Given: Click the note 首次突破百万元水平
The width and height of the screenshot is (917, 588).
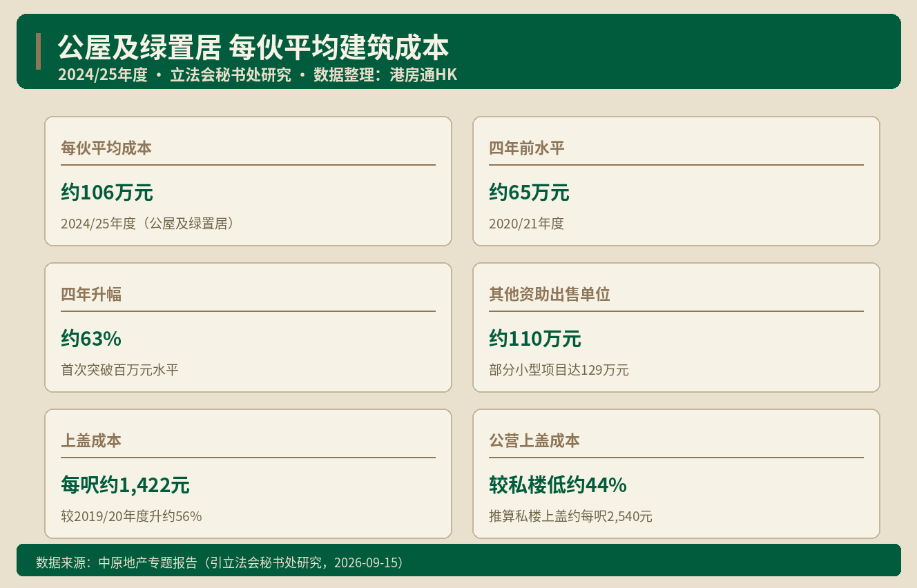Looking at the screenshot, I should coord(120,370).
